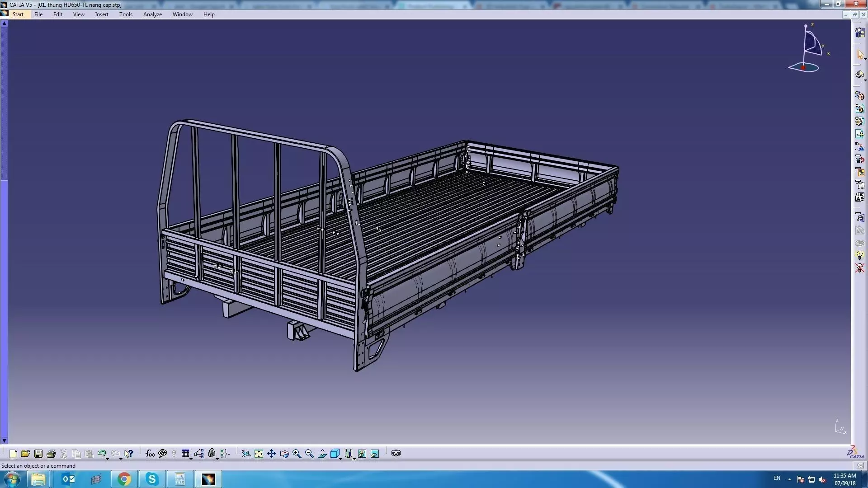Expand the shading render style dropdown
The width and height of the screenshot is (868, 488).
click(x=354, y=459)
